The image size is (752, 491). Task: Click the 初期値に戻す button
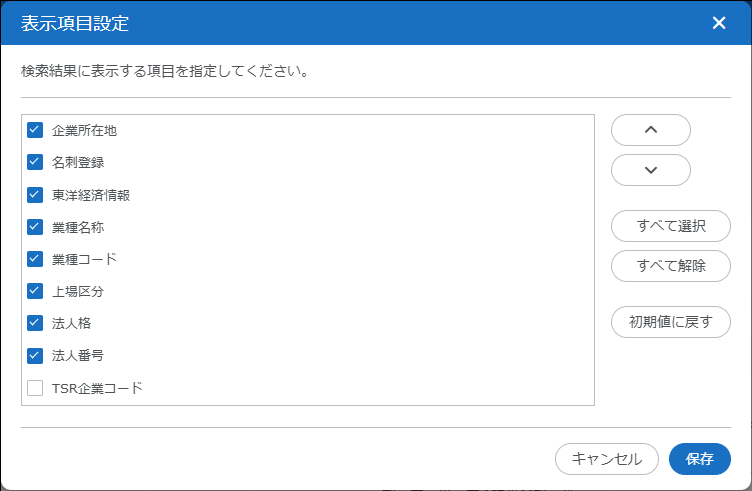(670, 322)
